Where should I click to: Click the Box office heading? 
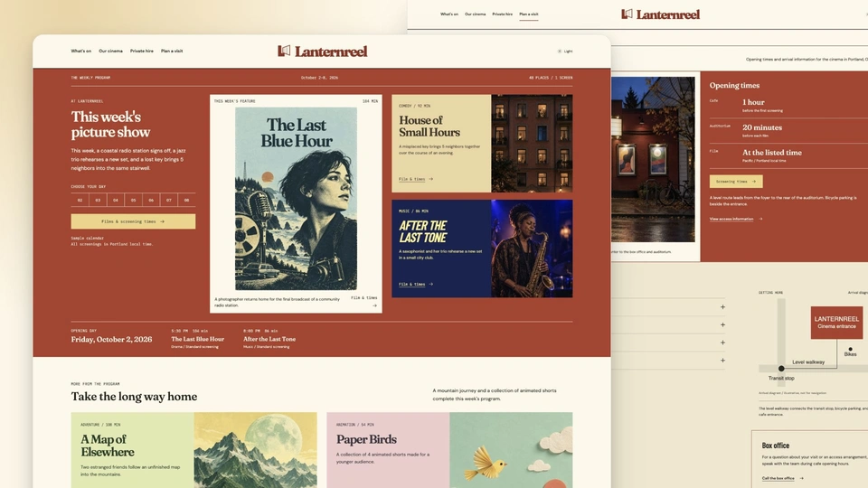click(x=776, y=446)
